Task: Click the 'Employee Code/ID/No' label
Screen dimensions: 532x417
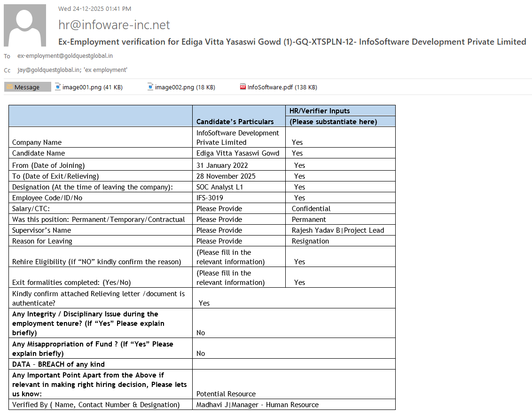Action: point(47,198)
